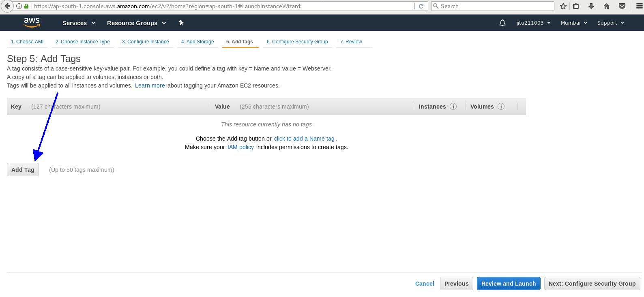Click the Cancel link
The width and height of the screenshot is (644, 297).
tap(425, 284)
